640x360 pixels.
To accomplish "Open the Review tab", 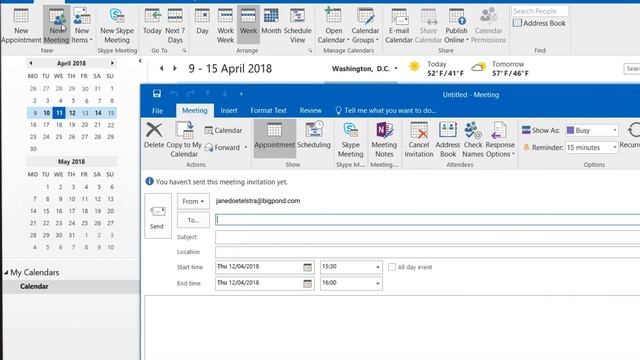I will [x=311, y=111].
